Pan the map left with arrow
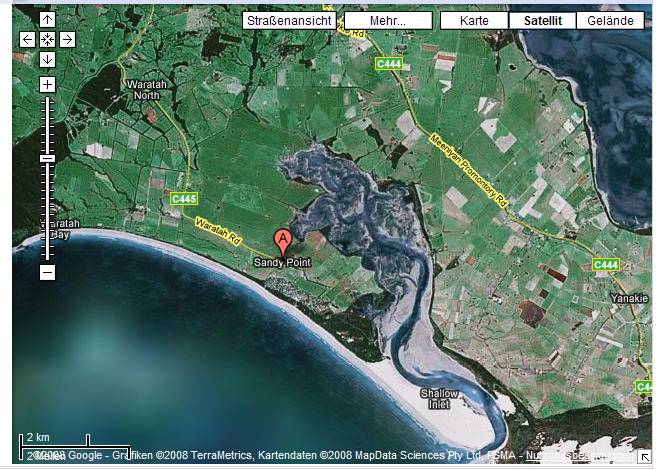This screenshot has width=656, height=469. 28,40
